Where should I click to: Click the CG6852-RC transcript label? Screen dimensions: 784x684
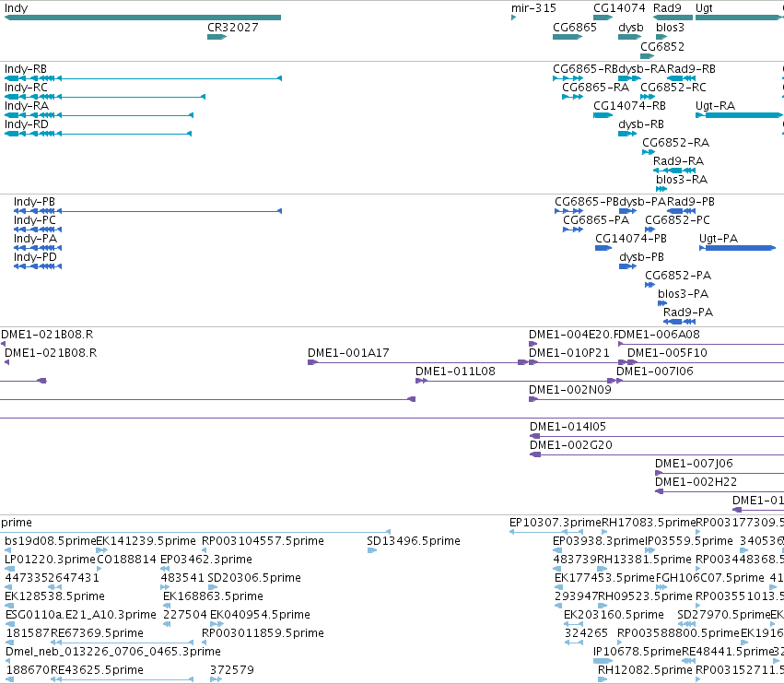click(673, 88)
